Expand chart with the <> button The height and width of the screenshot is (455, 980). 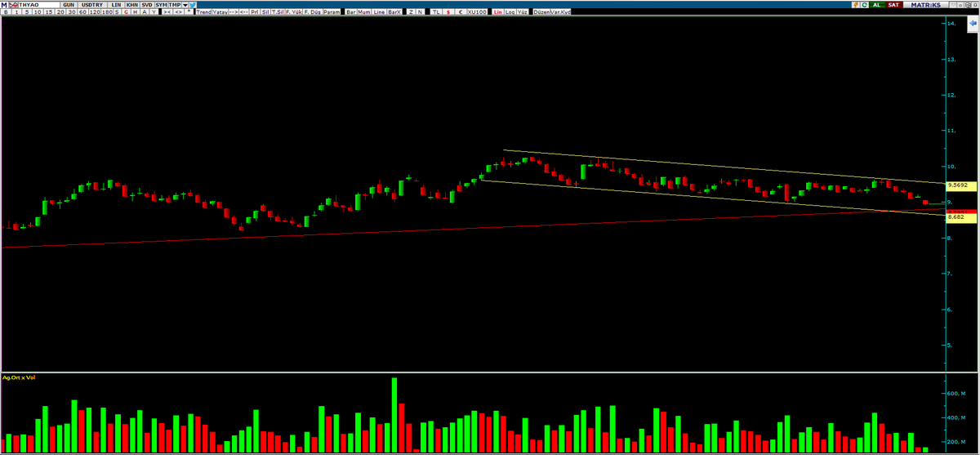click(x=178, y=12)
